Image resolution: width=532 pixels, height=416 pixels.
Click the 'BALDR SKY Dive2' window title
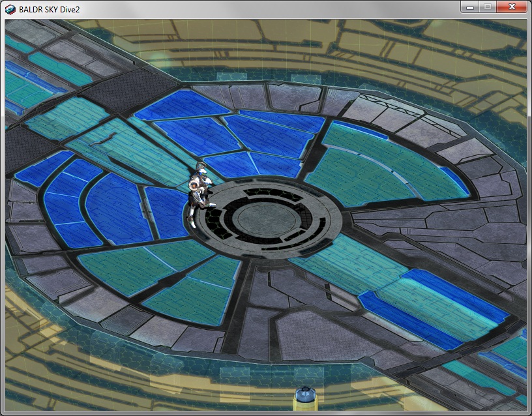pyautogui.click(x=49, y=10)
